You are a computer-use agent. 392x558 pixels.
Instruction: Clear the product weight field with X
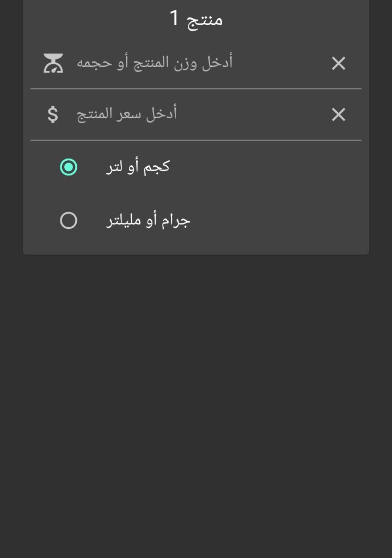coord(339,64)
